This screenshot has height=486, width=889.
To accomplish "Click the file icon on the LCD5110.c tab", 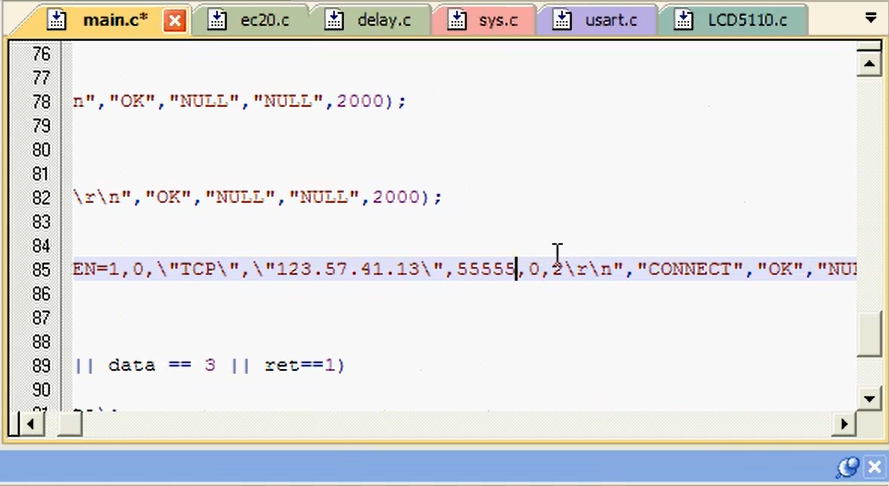I will coord(684,20).
